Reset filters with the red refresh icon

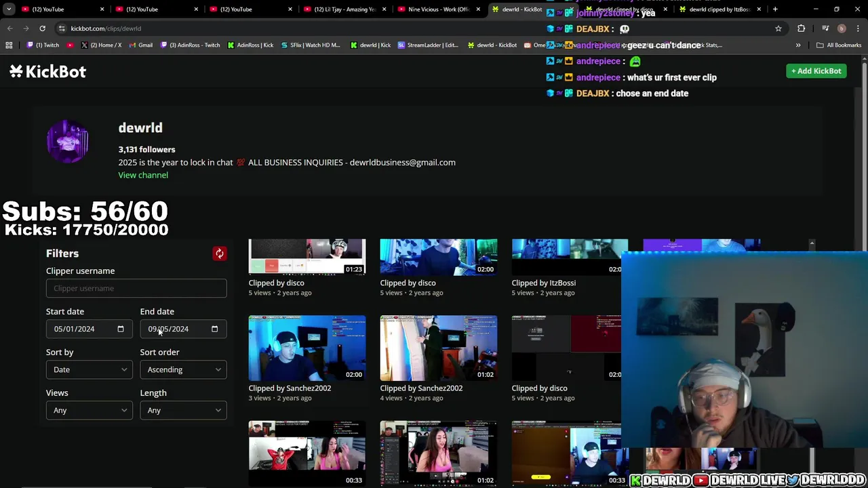(219, 253)
